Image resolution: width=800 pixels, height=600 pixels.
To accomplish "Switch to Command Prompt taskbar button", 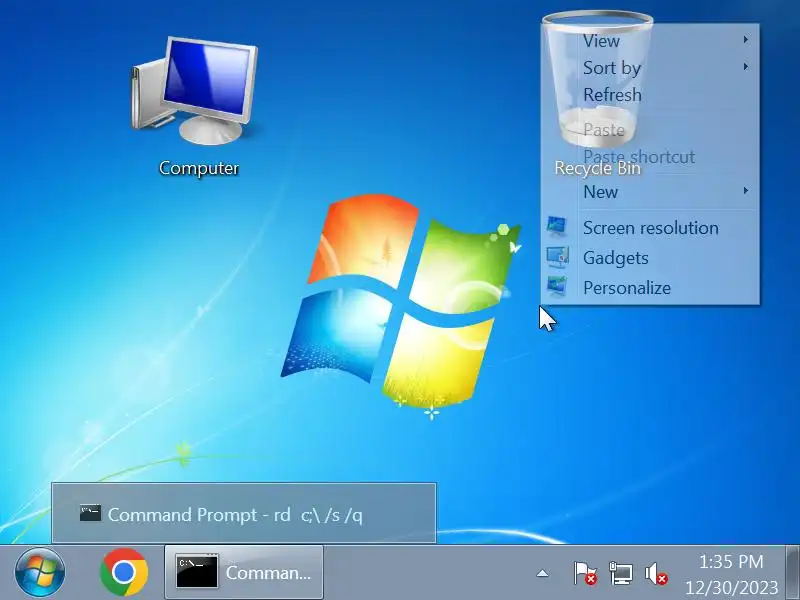I will click(x=244, y=572).
